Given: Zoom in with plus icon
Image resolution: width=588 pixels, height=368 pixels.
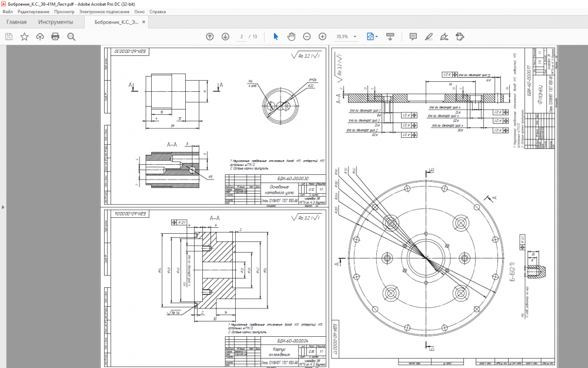Looking at the screenshot, I should (322, 37).
